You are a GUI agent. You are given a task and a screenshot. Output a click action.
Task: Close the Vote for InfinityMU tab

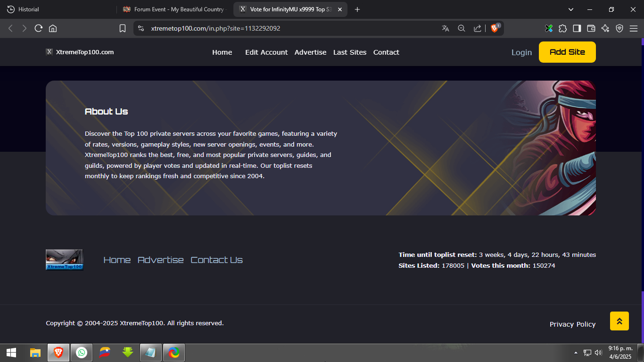[340, 9]
